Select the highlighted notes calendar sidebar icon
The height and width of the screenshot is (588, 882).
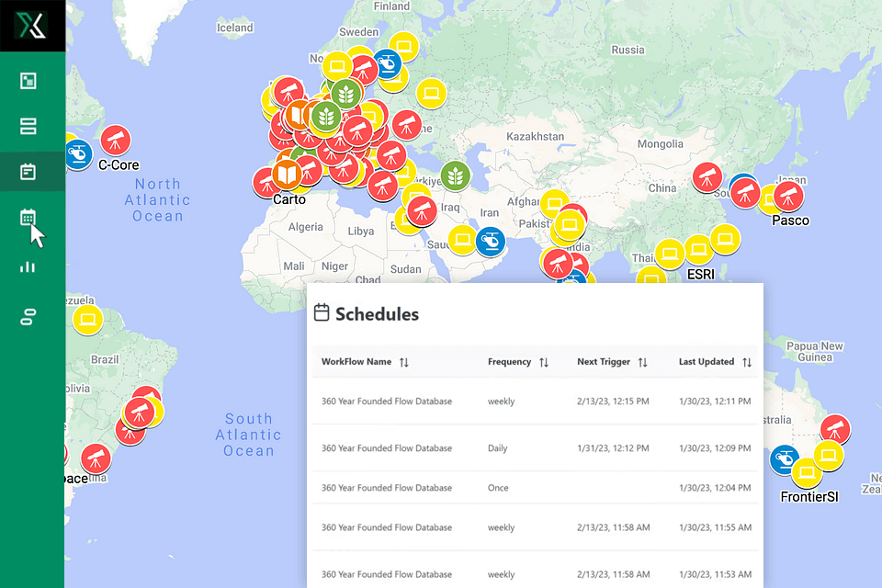click(28, 172)
